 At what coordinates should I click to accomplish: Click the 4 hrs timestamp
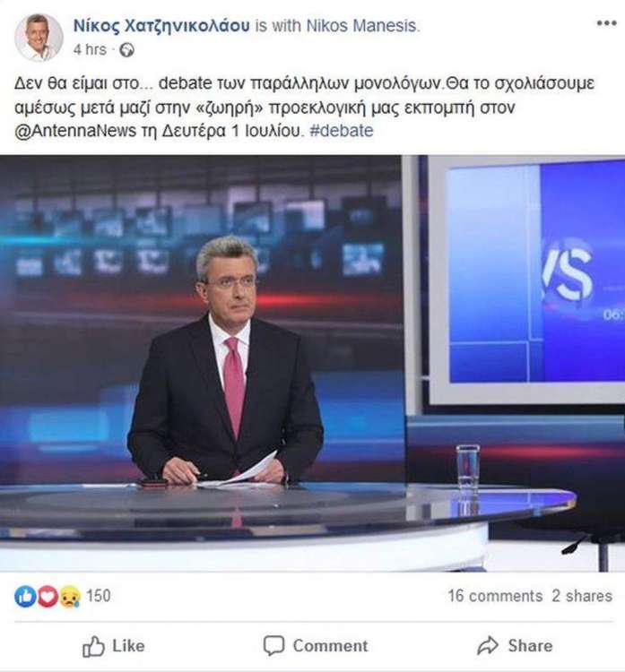click(x=90, y=49)
